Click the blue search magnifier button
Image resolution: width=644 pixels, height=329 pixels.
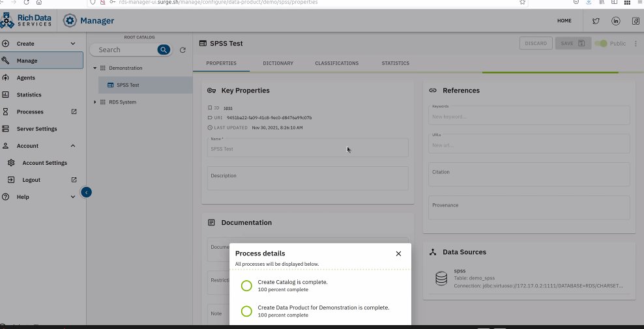click(164, 50)
